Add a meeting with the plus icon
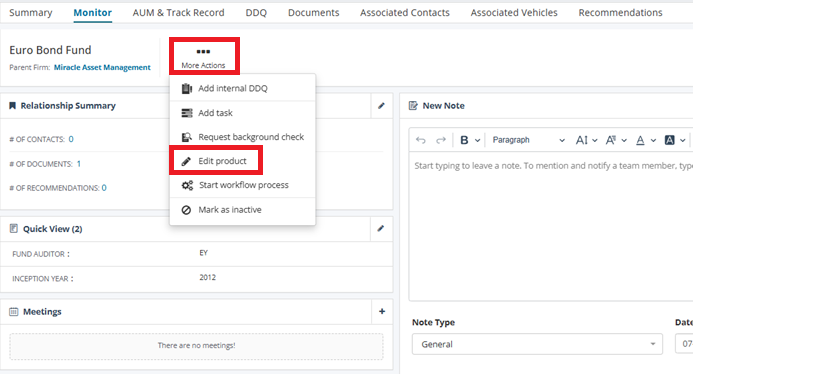Image resolution: width=831 pixels, height=376 pixels. click(x=382, y=312)
